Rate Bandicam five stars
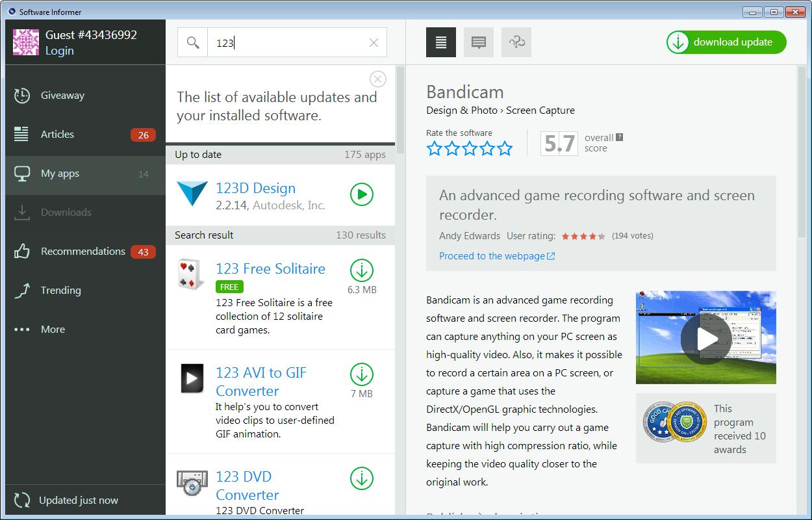 coord(505,149)
